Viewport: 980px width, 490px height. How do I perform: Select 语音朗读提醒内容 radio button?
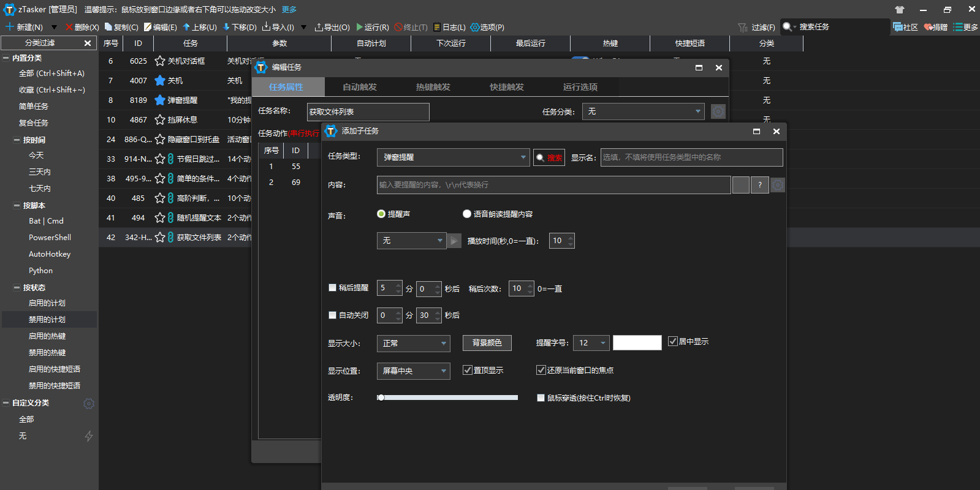467,214
